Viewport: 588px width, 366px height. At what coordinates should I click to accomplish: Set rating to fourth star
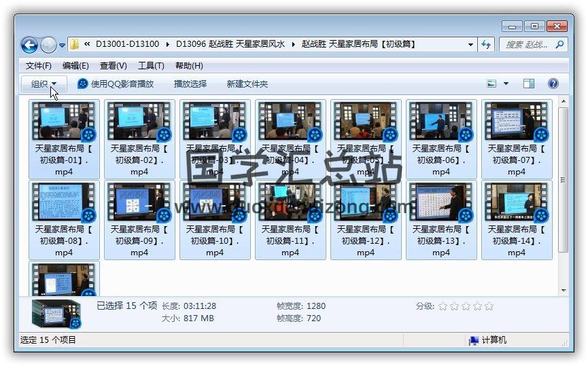pyautogui.click(x=477, y=306)
